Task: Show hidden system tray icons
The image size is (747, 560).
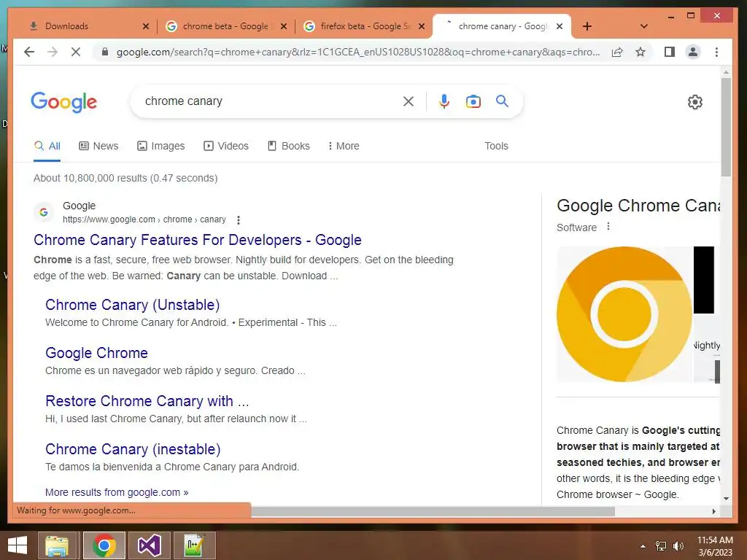Action: [x=643, y=546]
